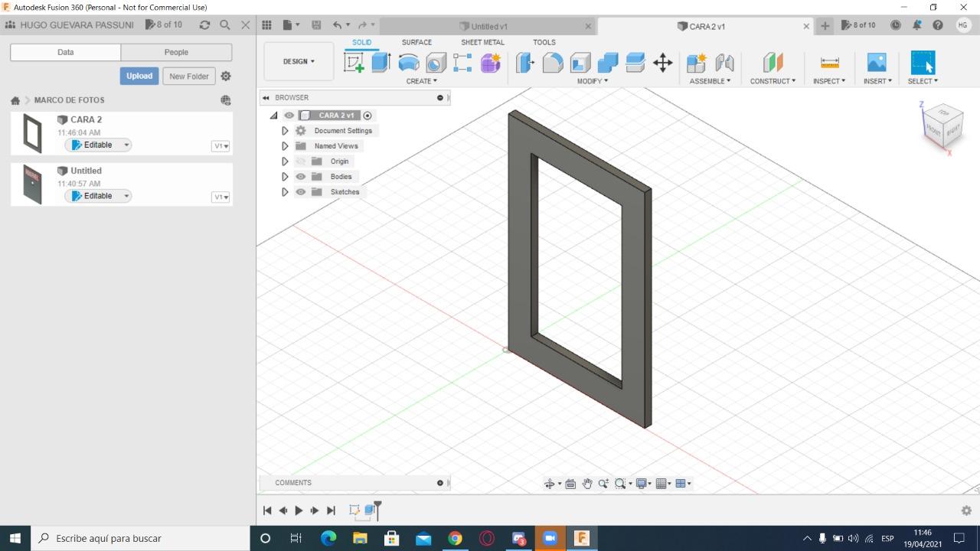The height and width of the screenshot is (551, 980).
Task: Hide the Bodies folder
Action: (x=300, y=177)
